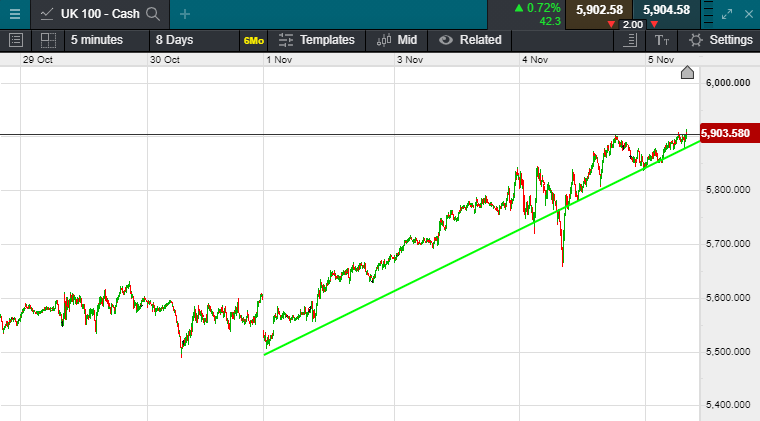Image resolution: width=760 pixels, height=421 pixels.
Task: Add a new chart tab with plus
Action: tap(185, 14)
